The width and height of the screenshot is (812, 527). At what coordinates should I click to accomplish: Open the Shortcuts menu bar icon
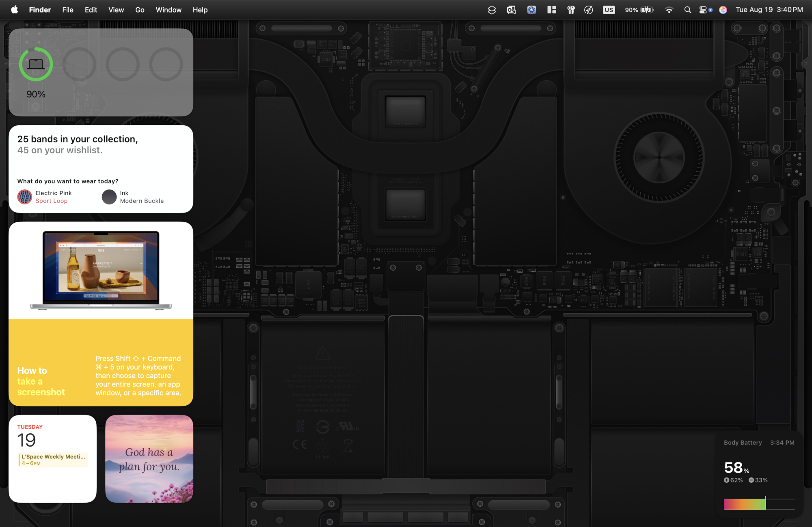(492, 10)
